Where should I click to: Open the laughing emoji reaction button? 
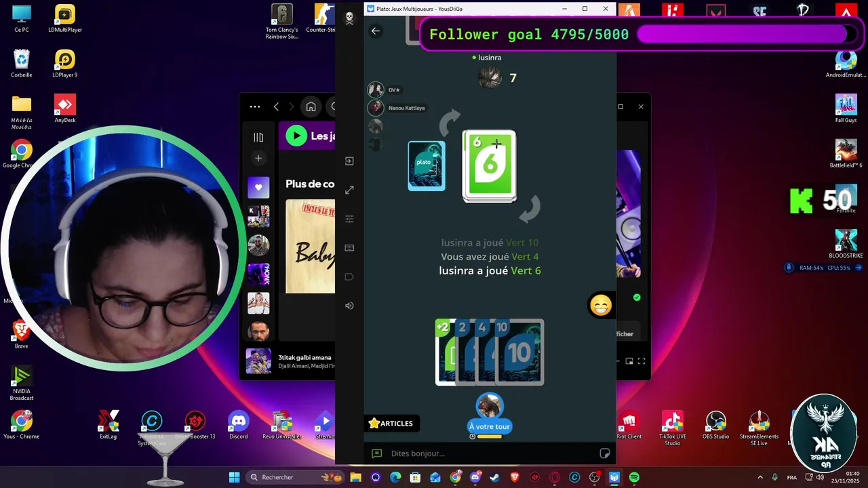click(601, 306)
